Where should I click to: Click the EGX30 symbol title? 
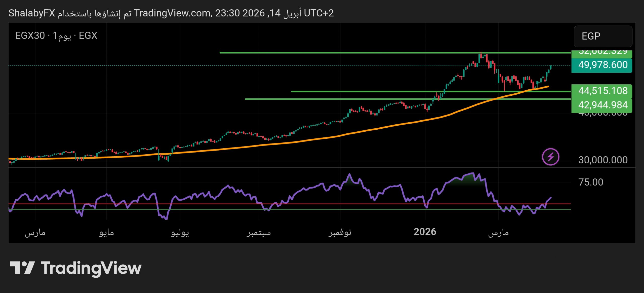[30, 35]
